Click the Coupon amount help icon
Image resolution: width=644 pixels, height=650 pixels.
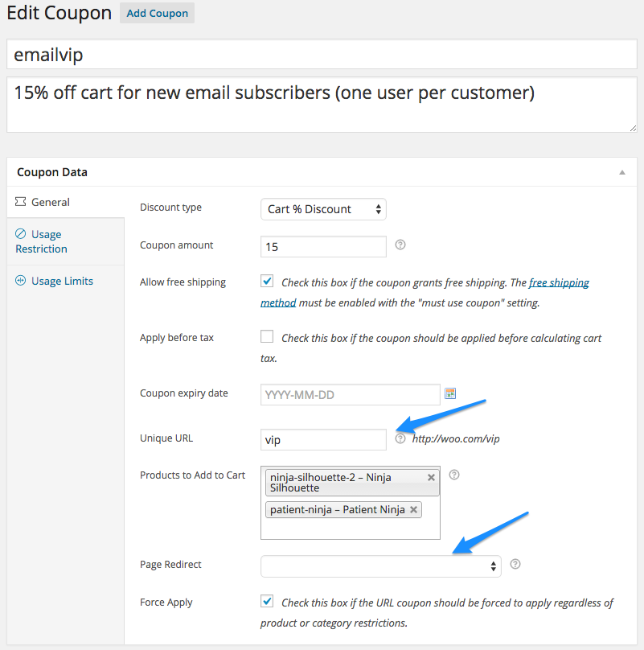tap(400, 245)
